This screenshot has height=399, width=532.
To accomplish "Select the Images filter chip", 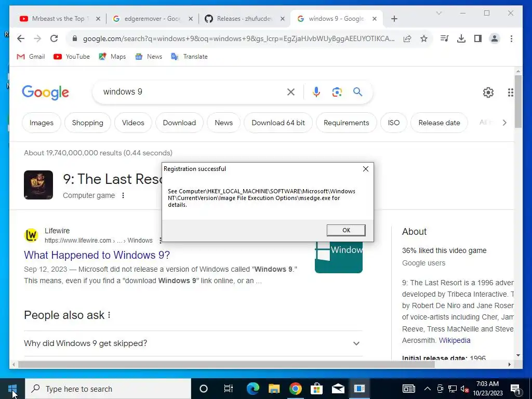I will point(42,123).
